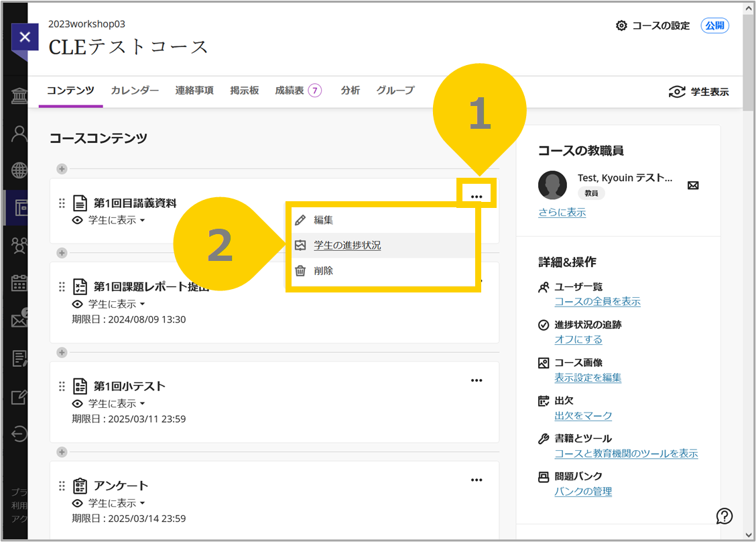
Task: Click the drag handle of 第1回目講義資料
Action: pyautogui.click(x=62, y=203)
